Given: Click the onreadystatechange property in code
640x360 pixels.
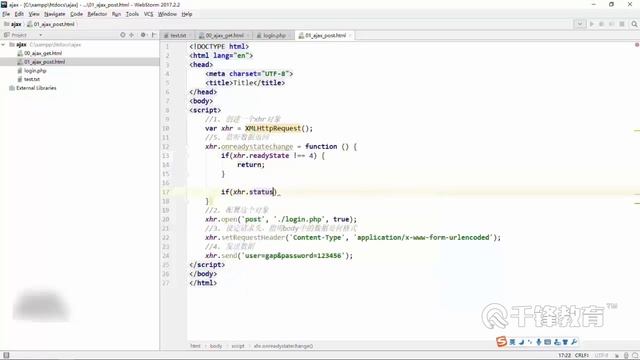Looking at the screenshot, I should pyautogui.click(x=257, y=147).
